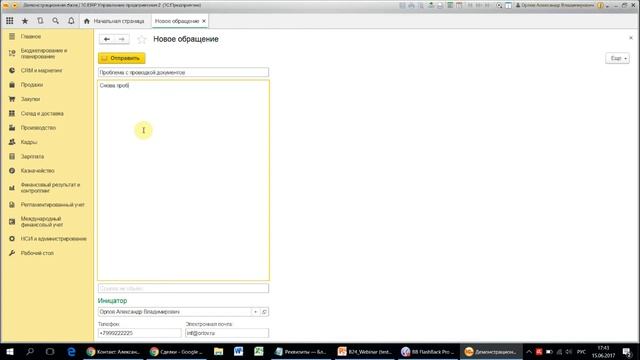
Task: Close the Новое обращение form with X
Action: coord(631,38)
